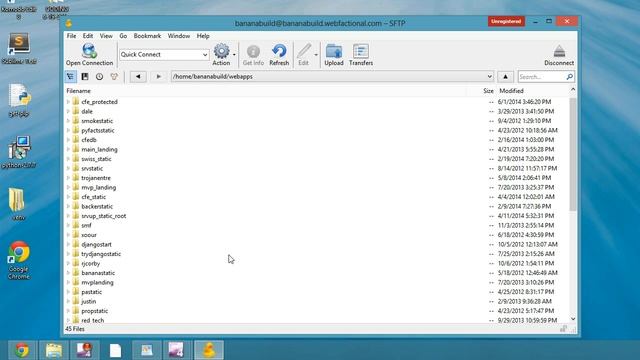The width and height of the screenshot is (640, 360).
Task: Switch to the browser outline view icon
Action: (x=71, y=76)
